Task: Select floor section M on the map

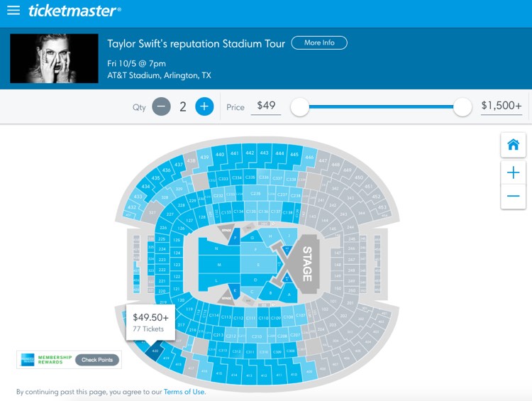Action: [x=219, y=265]
